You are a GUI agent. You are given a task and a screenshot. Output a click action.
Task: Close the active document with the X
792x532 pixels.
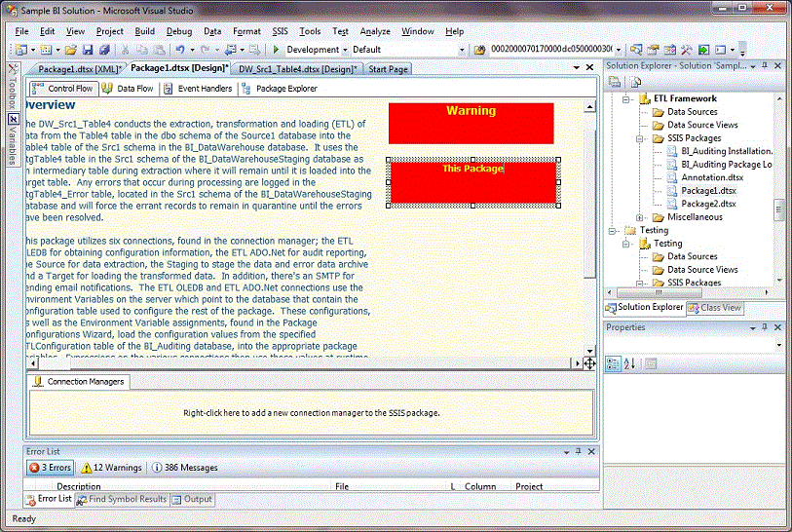click(x=589, y=67)
